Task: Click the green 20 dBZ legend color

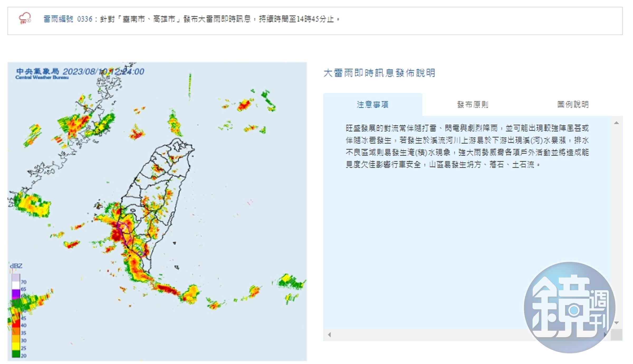Action: (16, 354)
